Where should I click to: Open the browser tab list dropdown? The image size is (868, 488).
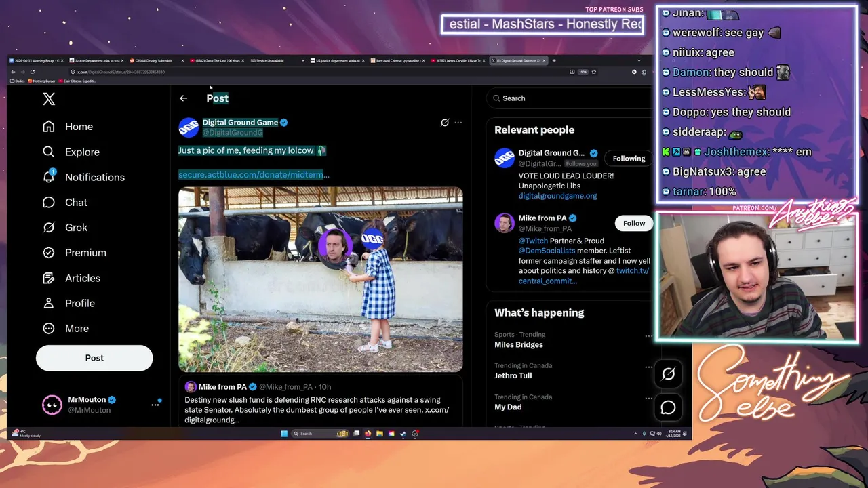(x=638, y=60)
